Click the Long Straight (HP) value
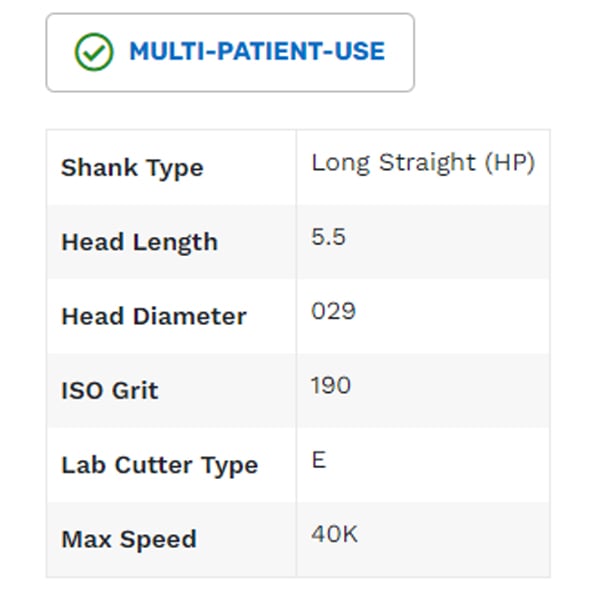 point(423,163)
